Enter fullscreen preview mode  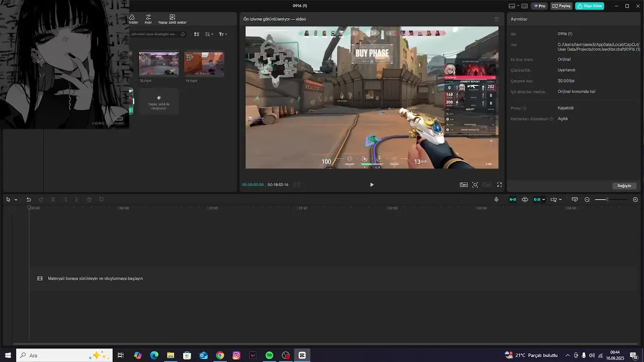click(500, 185)
